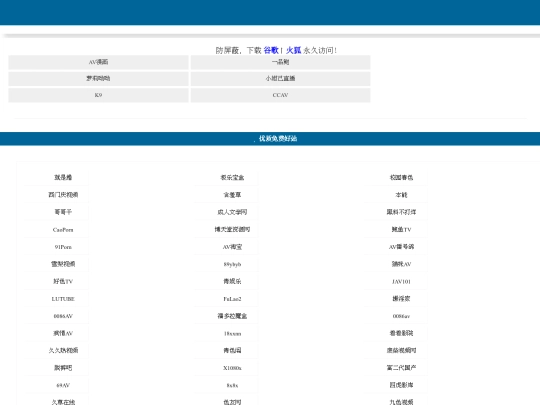Open the 谷歌 download link
The image size is (540, 405).
(x=271, y=50)
